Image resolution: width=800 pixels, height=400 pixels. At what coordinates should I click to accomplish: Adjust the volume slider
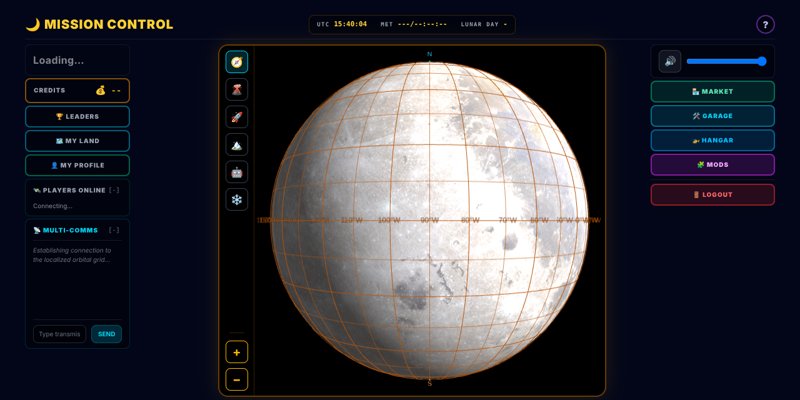[727, 61]
